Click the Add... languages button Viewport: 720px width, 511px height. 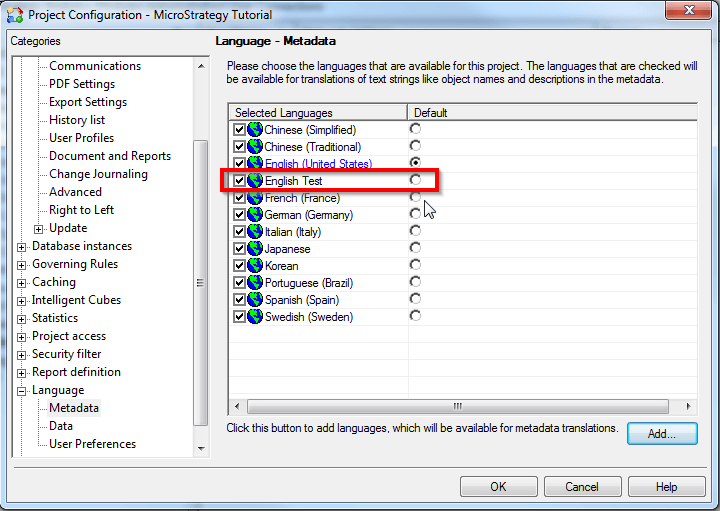[662, 433]
